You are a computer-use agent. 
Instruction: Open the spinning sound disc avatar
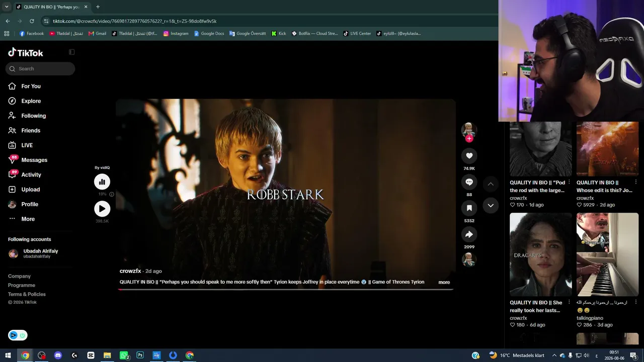click(x=469, y=259)
